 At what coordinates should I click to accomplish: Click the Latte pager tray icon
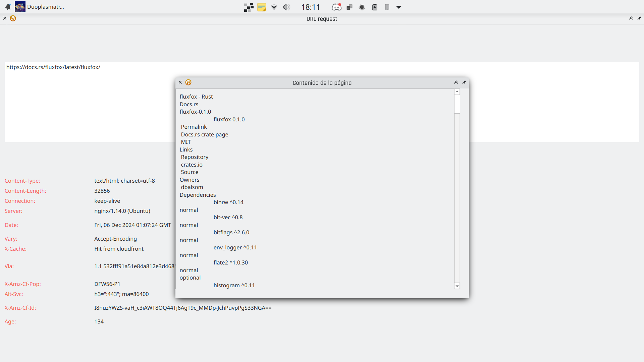(x=249, y=7)
